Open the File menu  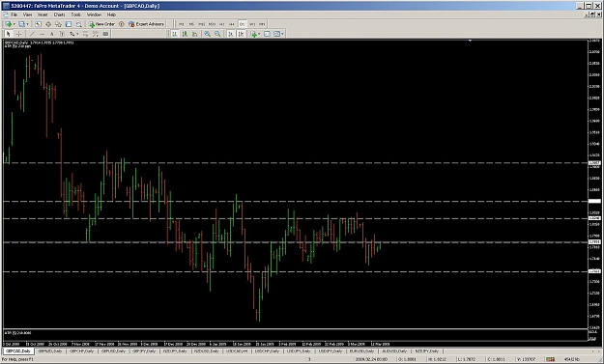(x=14, y=14)
